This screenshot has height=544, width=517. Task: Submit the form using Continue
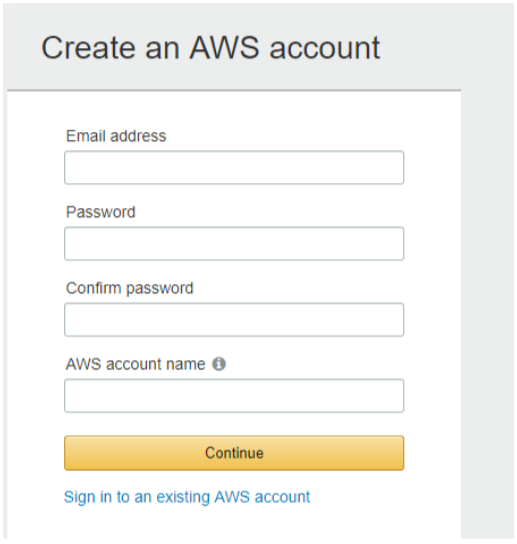pos(234,453)
